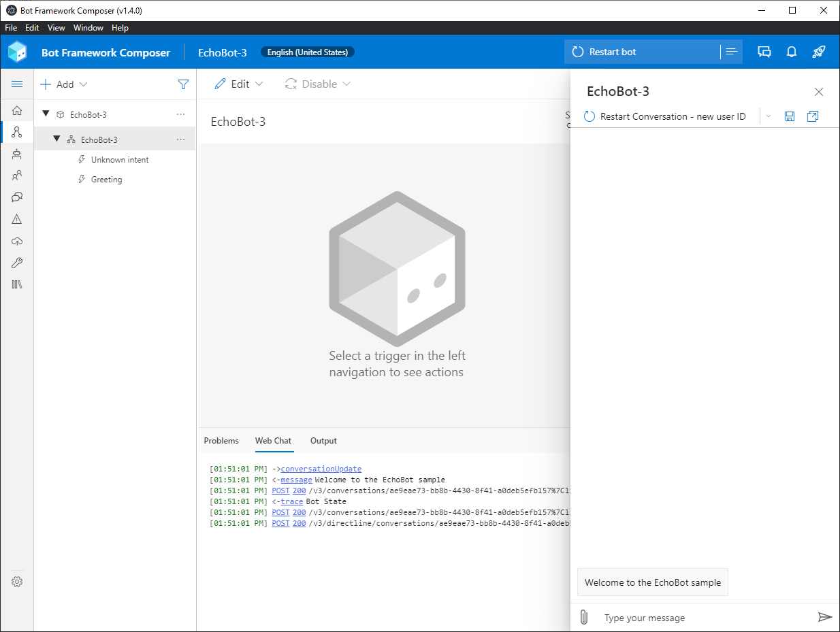Screen dimensions: 840x632
Task: Collapse the EchoBot-3 dialog node
Action: (57, 139)
